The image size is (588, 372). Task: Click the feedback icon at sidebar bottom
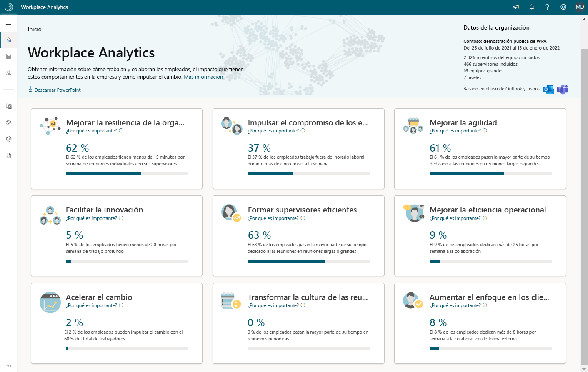(x=9, y=365)
